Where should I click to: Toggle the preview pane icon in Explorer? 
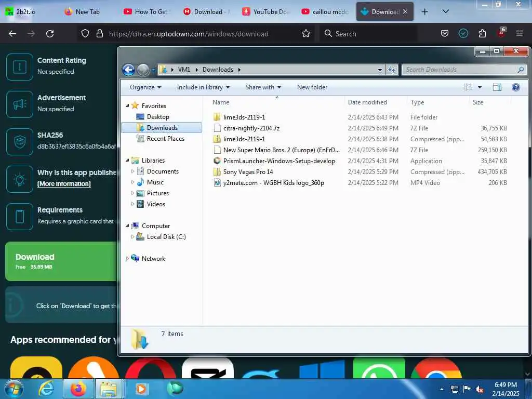pos(497,87)
